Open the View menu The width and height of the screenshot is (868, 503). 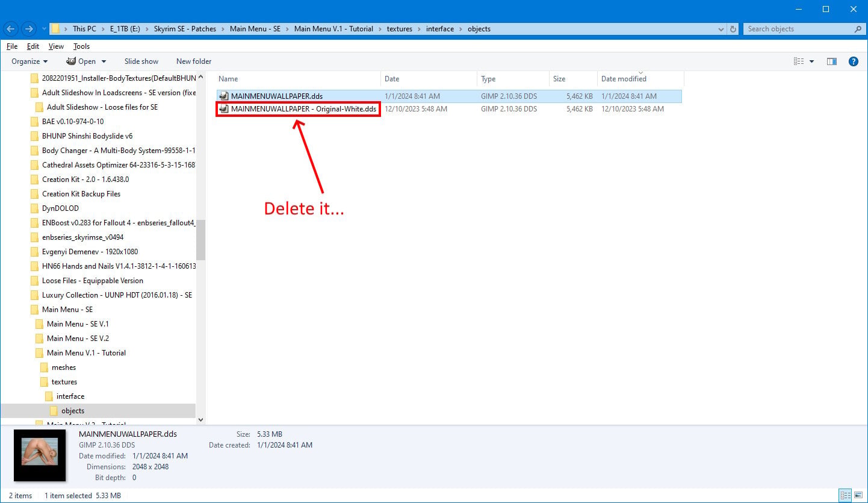(x=56, y=46)
